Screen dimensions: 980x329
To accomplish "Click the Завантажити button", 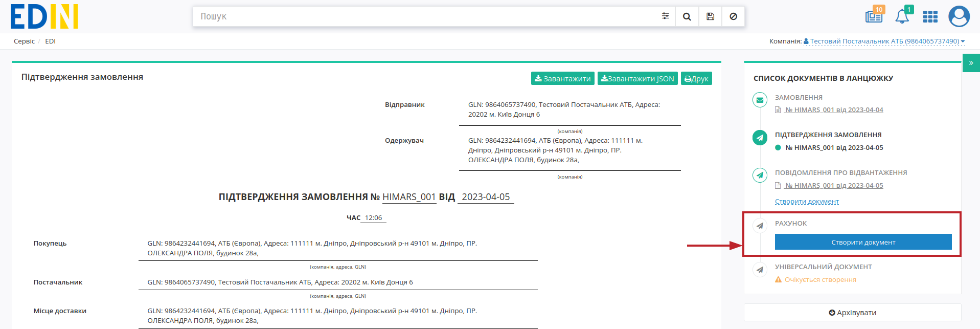I will 562,78.
